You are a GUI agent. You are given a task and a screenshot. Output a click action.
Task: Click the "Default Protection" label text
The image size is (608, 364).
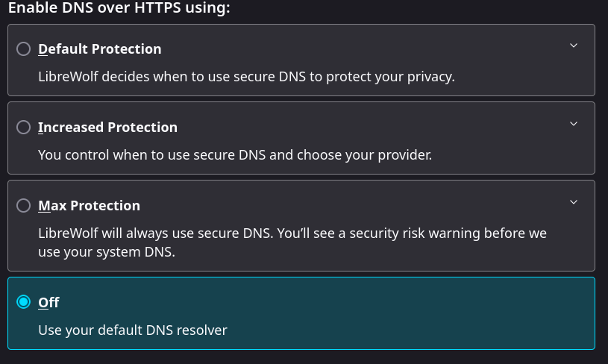click(x=100, y=49)
